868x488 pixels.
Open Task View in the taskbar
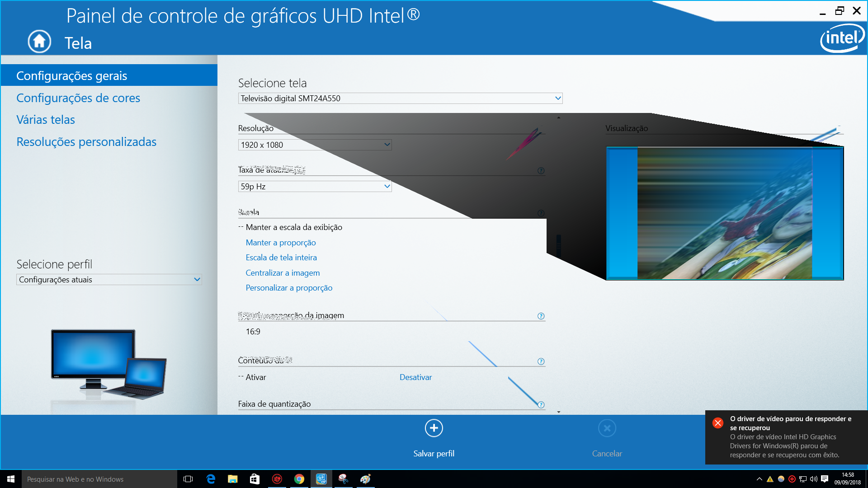[x=188, y=479]
